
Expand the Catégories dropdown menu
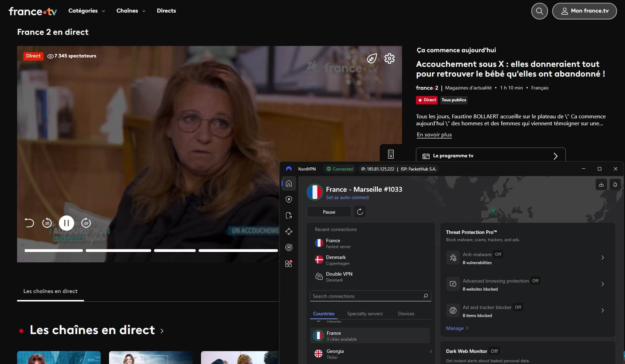[87, 11]
